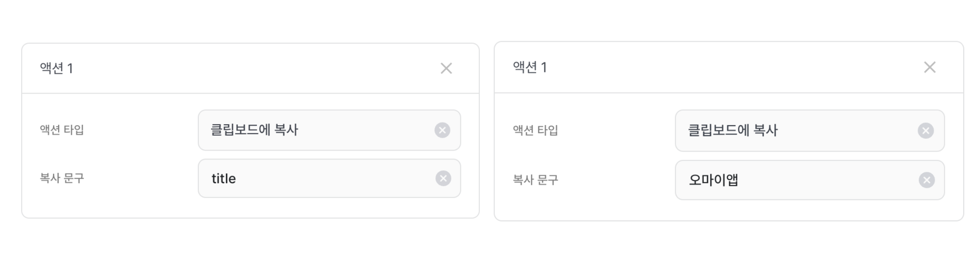The image size is (980, 267).
Task: Close the action card containing the title text
Action: coord(446,69)
